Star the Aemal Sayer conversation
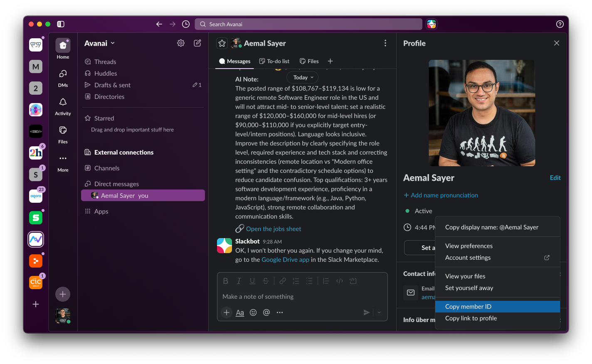Screen dimensions: 592x364 pos(222,43)
